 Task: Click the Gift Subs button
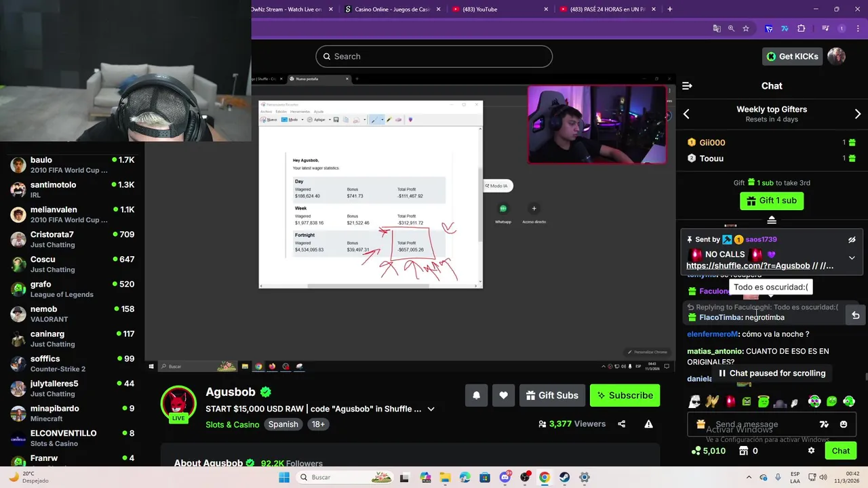[x=552, y=395]
